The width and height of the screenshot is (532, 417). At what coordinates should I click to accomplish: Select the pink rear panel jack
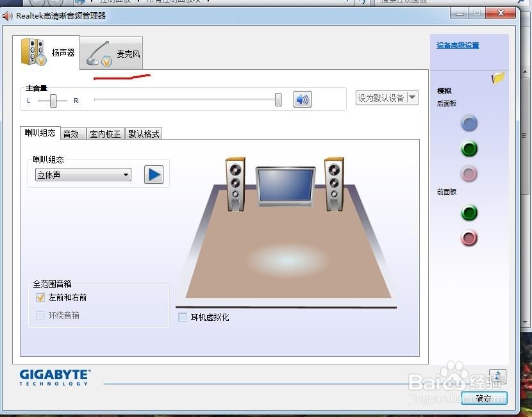click(x=469, y=174)
